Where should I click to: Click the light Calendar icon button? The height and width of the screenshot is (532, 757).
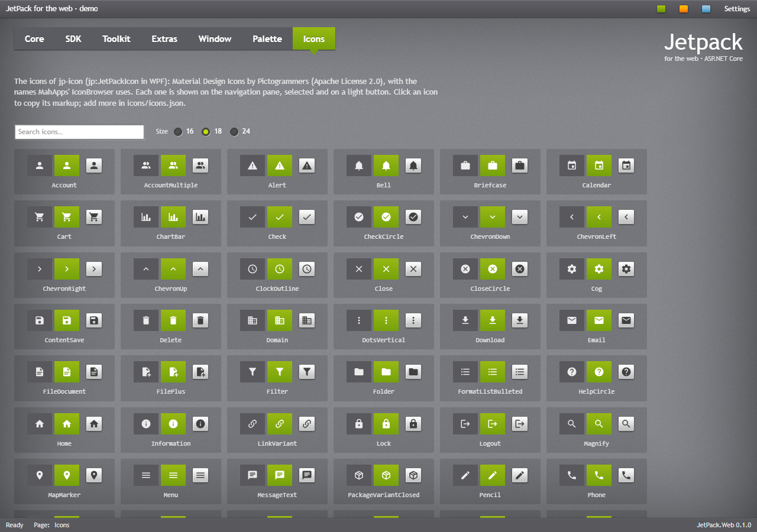pyautogui.click(x=626, y=166)
